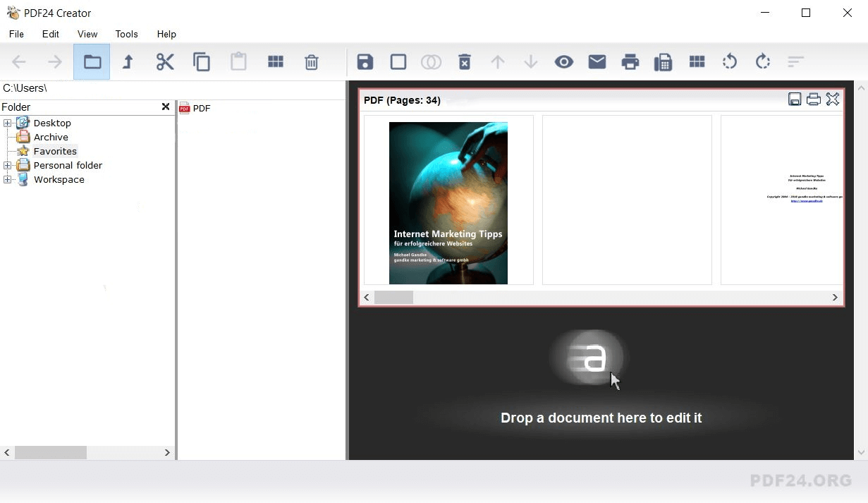The height and width of the screenshot is (503, 868).
Task: Click the page thumbnails horizontal scrollbar
Action: [x=600, y=298]
